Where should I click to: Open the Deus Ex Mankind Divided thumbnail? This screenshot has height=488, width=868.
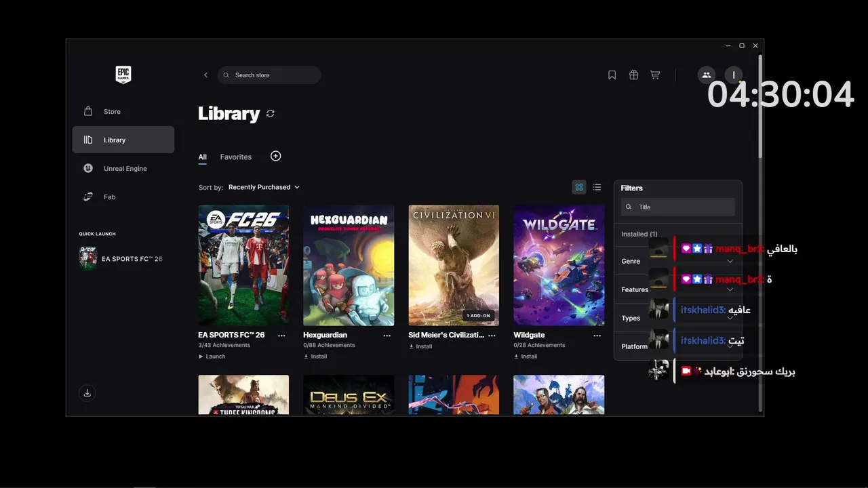click(349, 395)
